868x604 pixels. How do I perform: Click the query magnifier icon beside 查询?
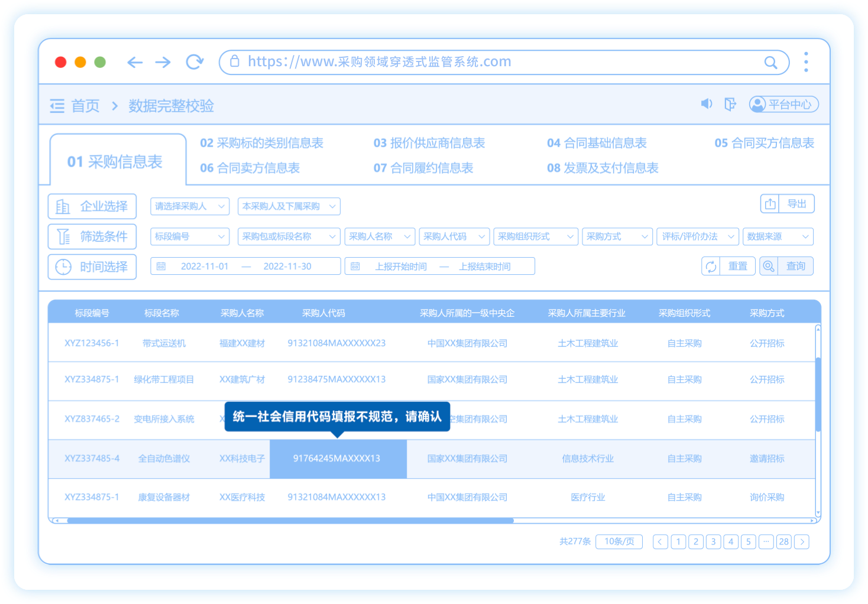coord(769,267)
